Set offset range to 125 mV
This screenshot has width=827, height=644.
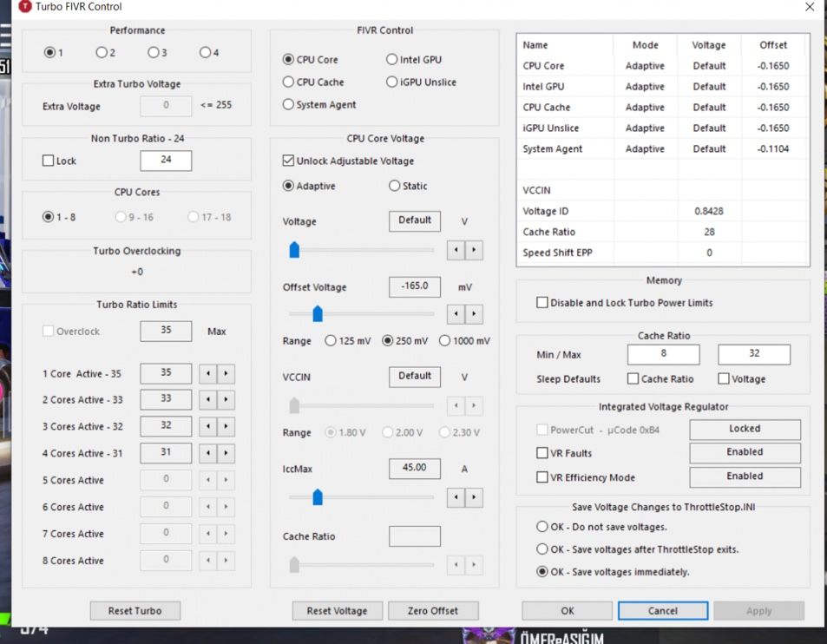click(x=330, y=340)
